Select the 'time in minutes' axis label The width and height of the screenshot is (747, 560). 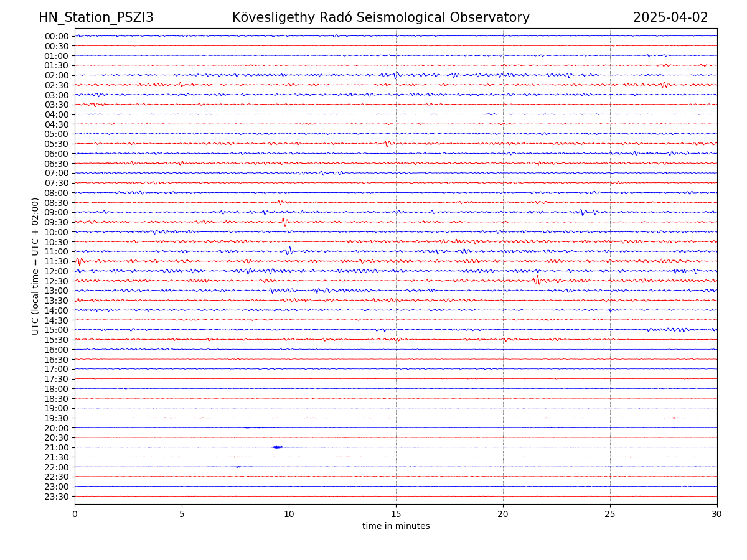(396, 526)
